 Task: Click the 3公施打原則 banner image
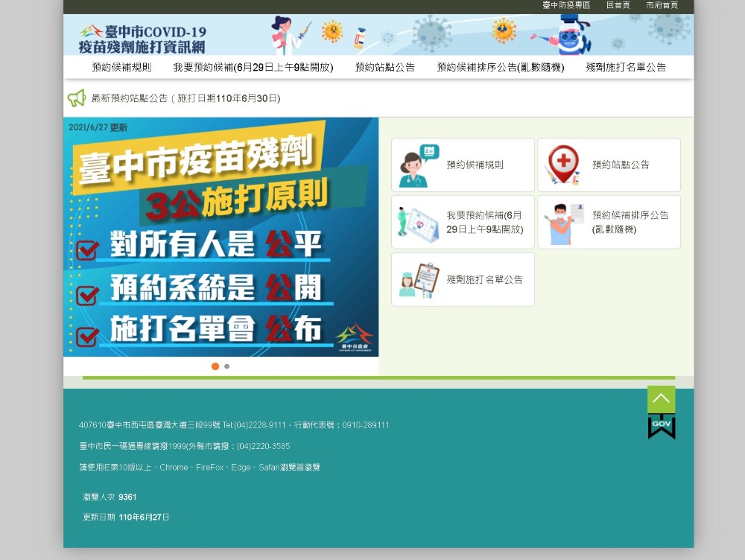point(221,237)
